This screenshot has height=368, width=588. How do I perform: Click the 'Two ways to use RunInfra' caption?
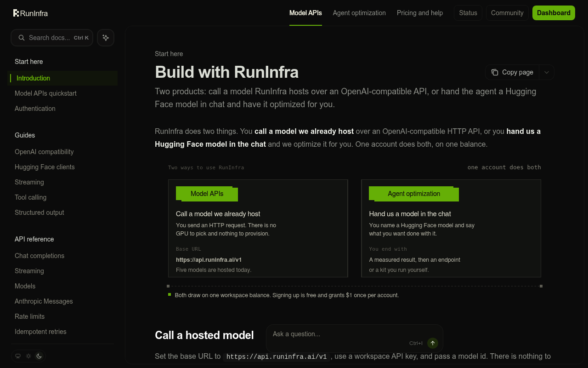206,167
